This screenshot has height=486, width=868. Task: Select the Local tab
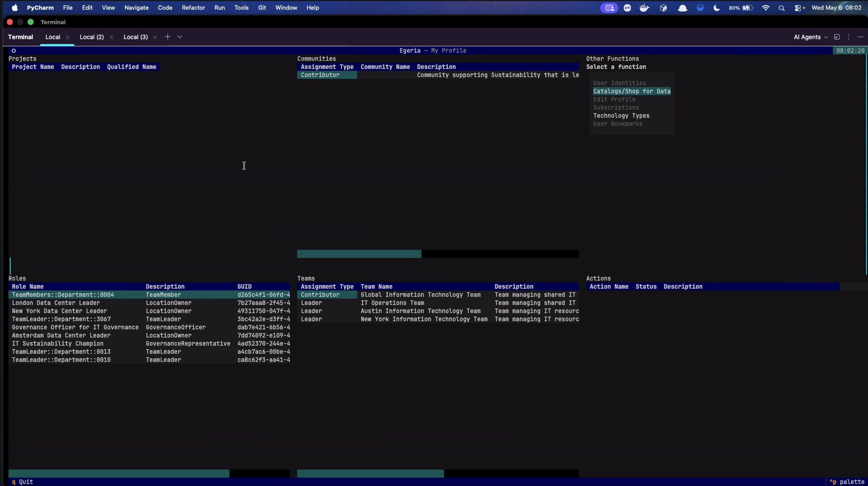(53, 37)
